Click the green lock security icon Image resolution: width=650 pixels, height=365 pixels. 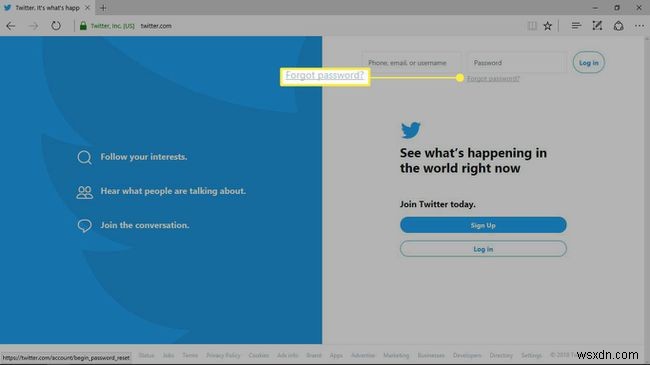tap(83, 26)
